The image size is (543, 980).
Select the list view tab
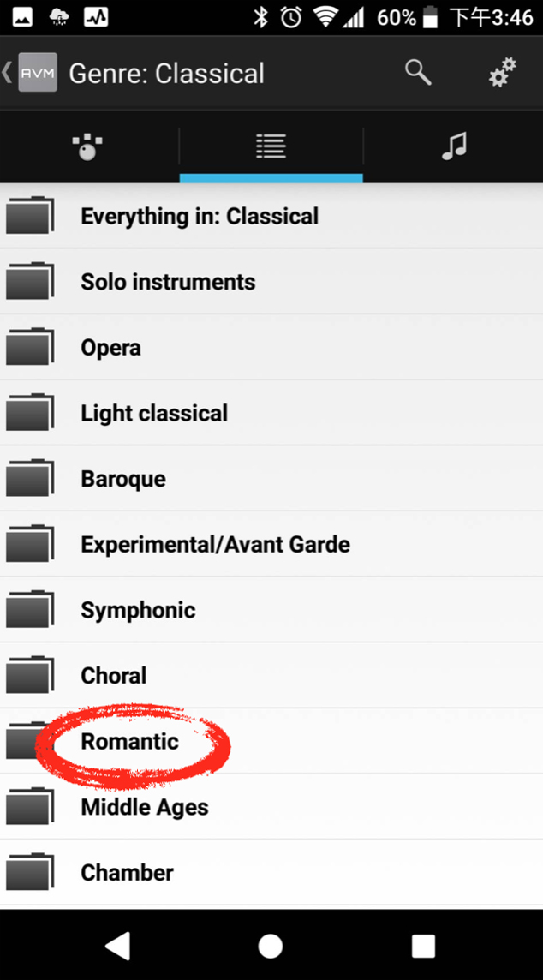point(271,146)
